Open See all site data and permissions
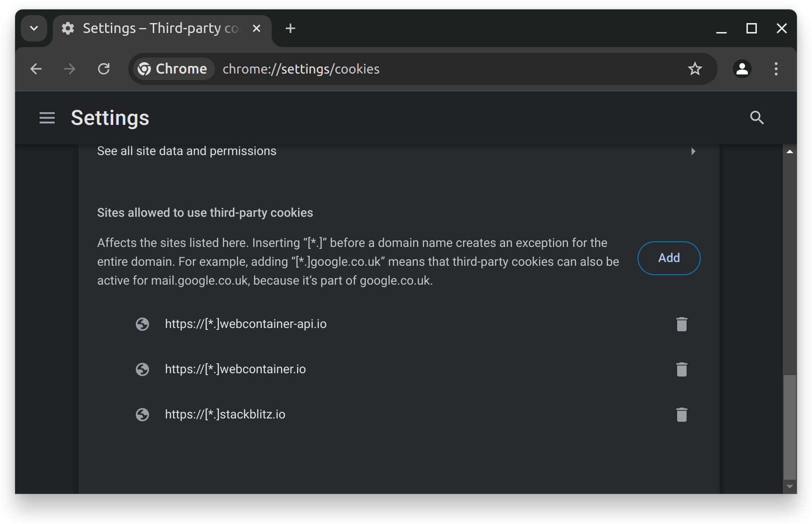The image size is (812, 524). 398,151
